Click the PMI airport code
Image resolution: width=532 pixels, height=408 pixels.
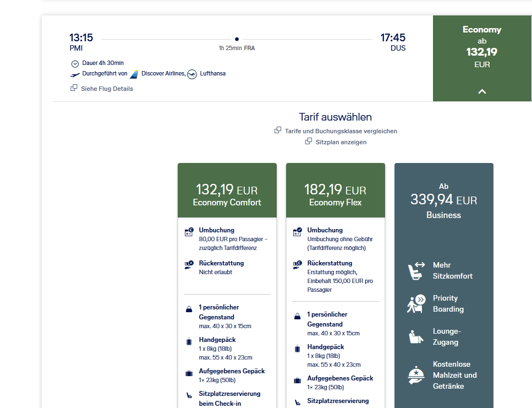click(76, 48)
